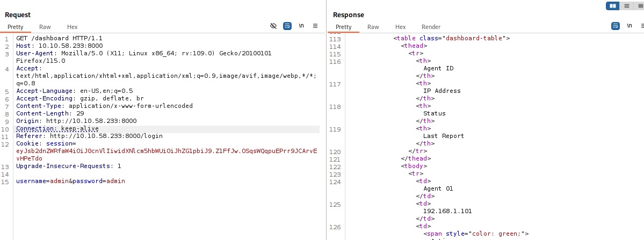Click the IP Address text in response
Viewport: 644px width, 240px height.
click(442, 91)
